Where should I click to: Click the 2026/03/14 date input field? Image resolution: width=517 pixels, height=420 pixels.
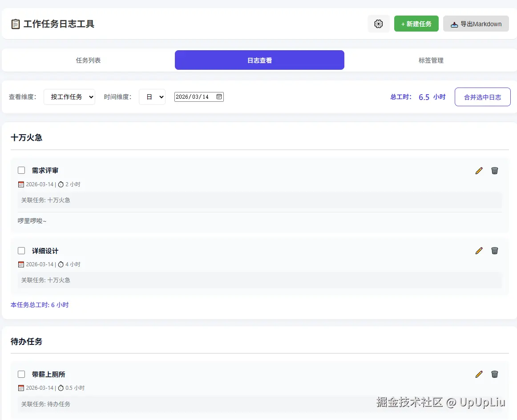click(199, 97)
